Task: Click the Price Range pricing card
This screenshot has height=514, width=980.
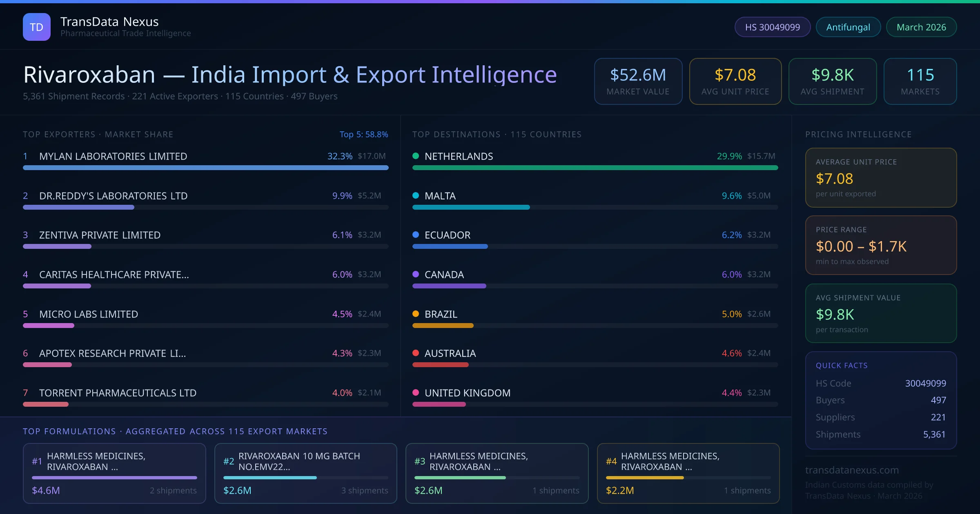Action: [x=881, y=245]
